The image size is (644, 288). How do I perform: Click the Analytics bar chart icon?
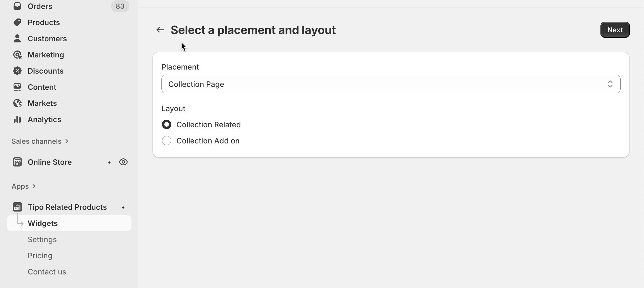17,119
